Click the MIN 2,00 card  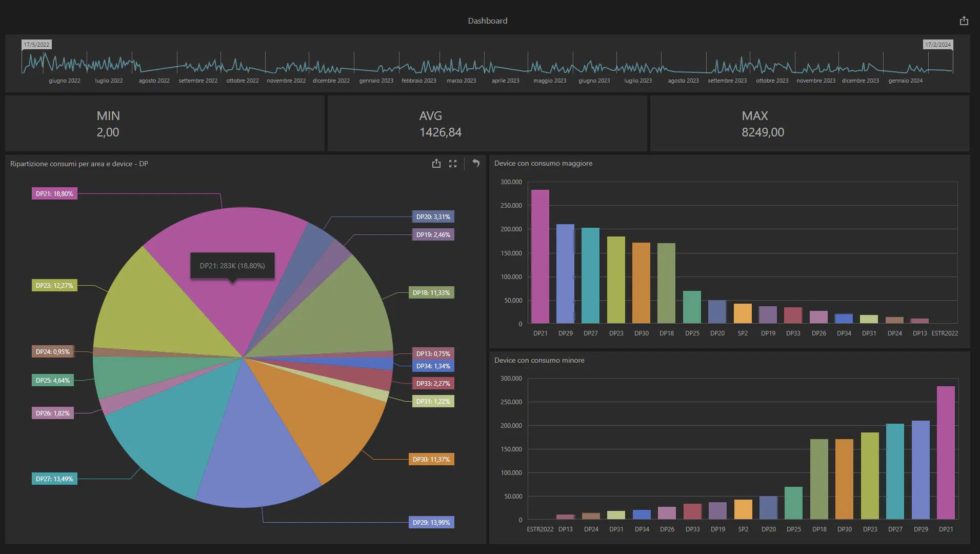(x=165, y=124)
